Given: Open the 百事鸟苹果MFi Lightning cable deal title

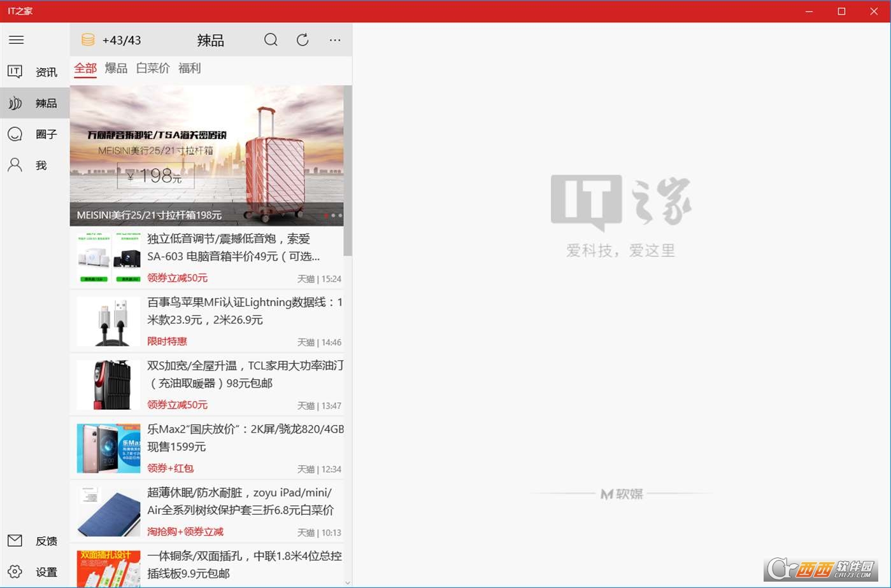Looking at the screenshot, I should 245,311.
